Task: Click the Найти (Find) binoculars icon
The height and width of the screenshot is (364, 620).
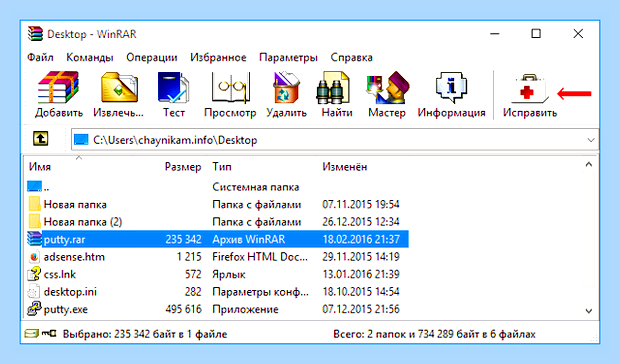Action: click(x=333, y=88)
